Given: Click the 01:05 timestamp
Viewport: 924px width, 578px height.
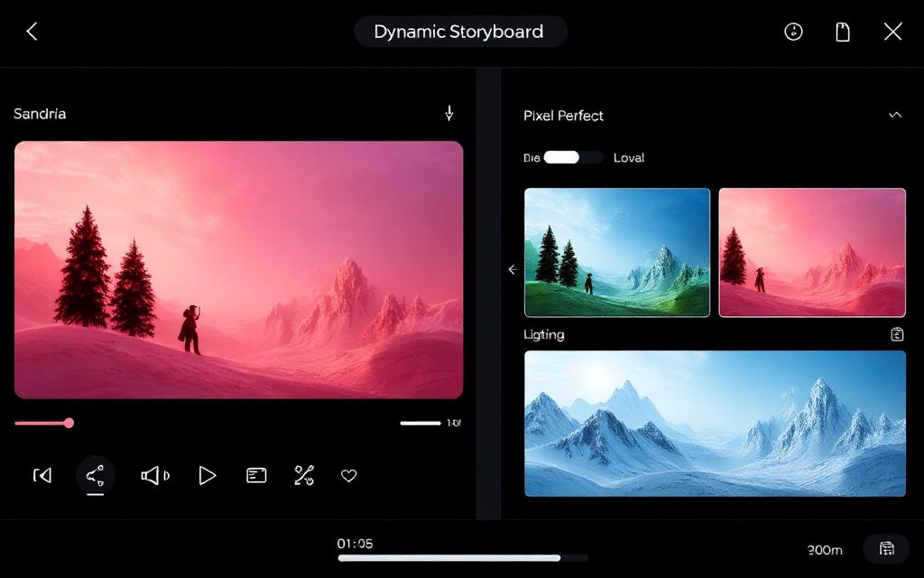Looking at the screenshot, I should pos(355,543).
